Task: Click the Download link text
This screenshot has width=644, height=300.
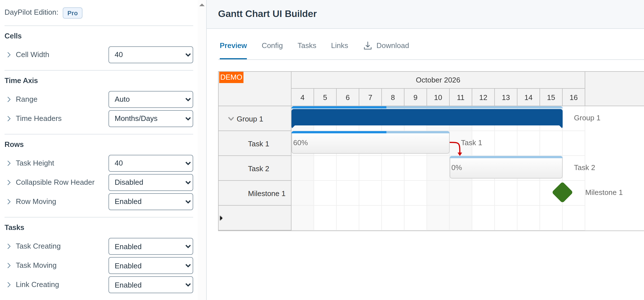Action: (x=393, y=45)
